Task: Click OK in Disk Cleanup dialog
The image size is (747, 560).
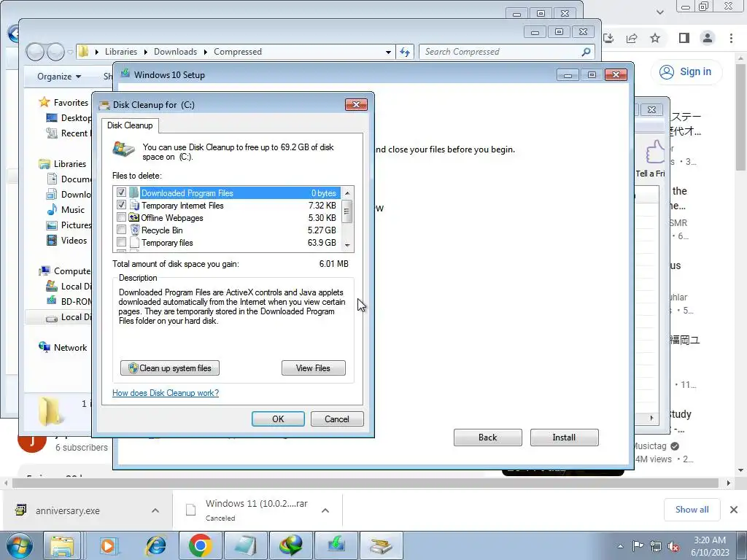Action: pyautogui.click(x=278, y=419)
